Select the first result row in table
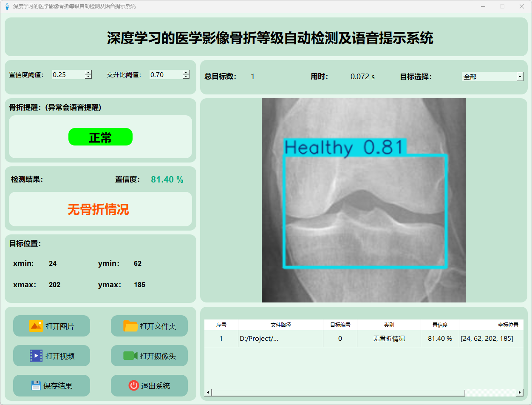The height and width of the screenshot is (405, 532). [x=280, y=339]
